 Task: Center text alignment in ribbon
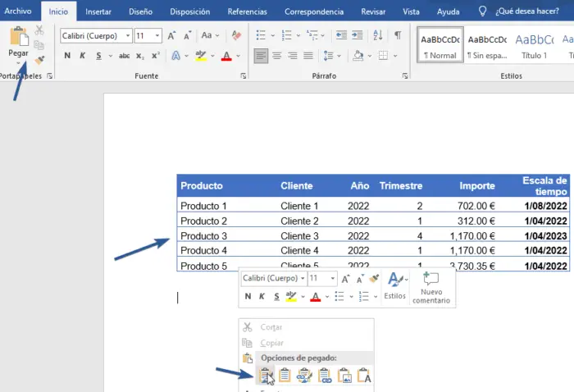pyautogui.click(x=277, y=56)
